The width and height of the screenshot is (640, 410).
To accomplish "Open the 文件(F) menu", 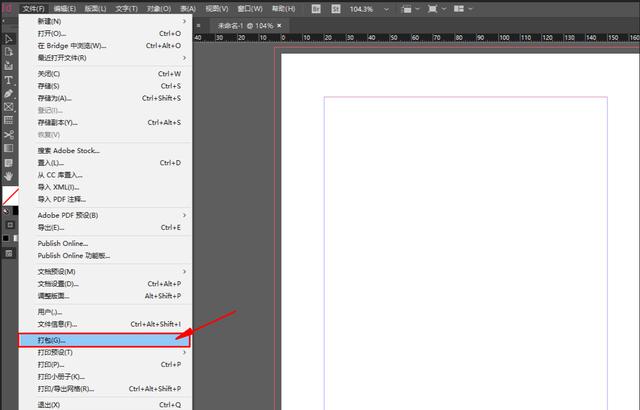I will (33, 9).
